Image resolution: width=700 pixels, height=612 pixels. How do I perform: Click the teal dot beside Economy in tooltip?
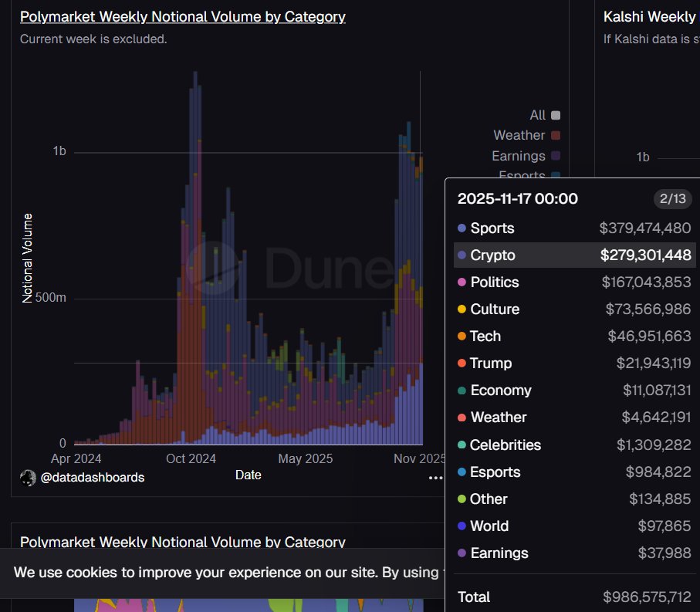[463, 390]
